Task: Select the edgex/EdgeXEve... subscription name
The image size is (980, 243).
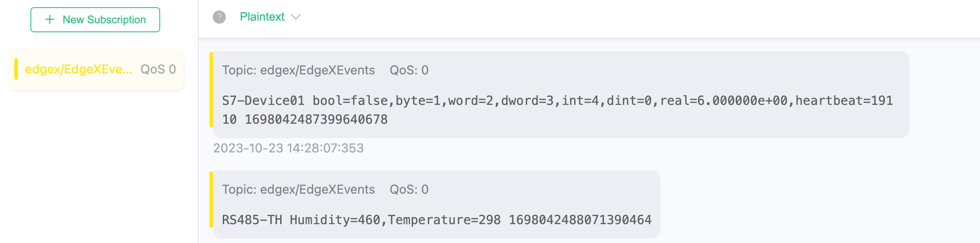Action: [x=78, y=69]
